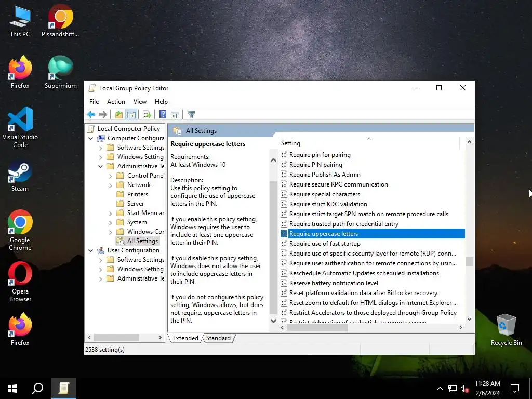
Task: Show hidden tray icons via the up chevron
Action: [x=440, y=389]
